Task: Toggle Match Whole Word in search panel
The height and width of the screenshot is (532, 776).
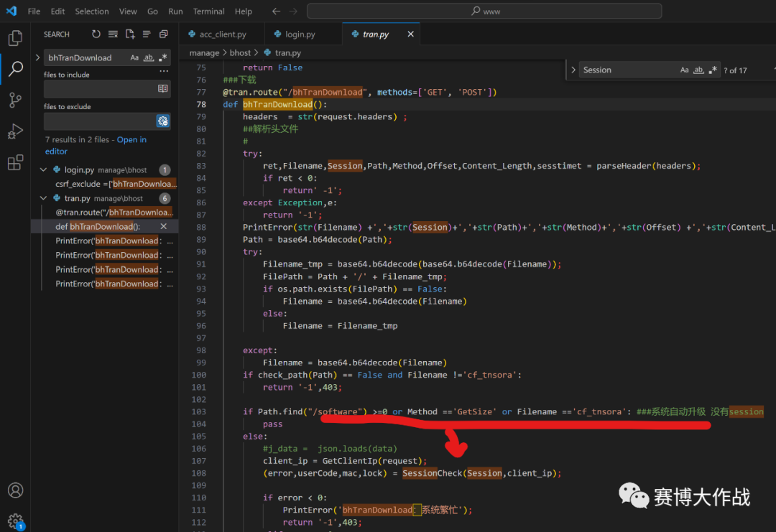Action: 149,58
